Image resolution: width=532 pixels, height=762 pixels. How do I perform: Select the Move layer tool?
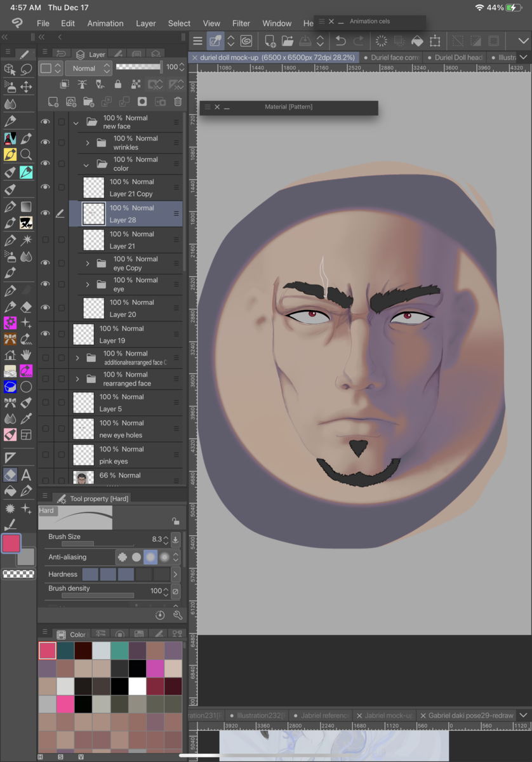(x=26, y=86)
